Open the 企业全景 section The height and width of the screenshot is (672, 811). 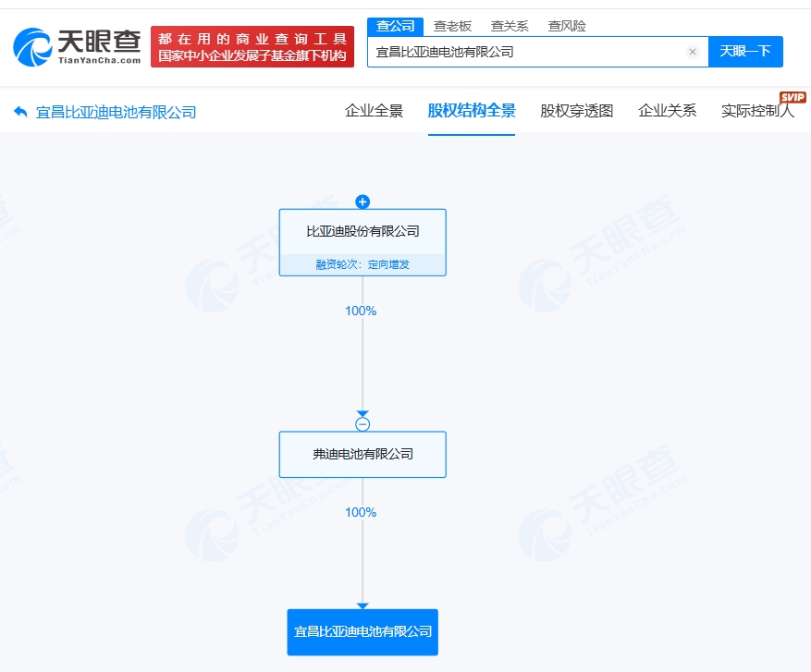pos(373,110)
